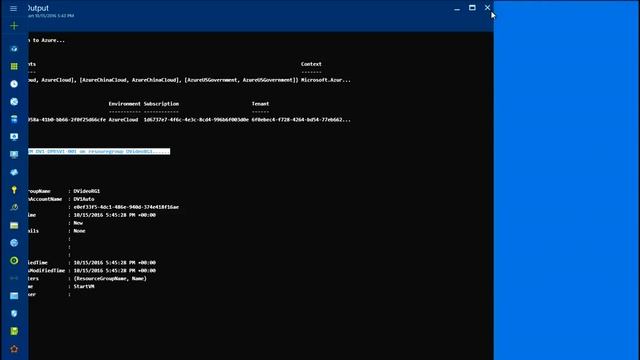Click the 'StartVM' runbook name value
Screen dimensions: 640x360
[x=84, y=287]
